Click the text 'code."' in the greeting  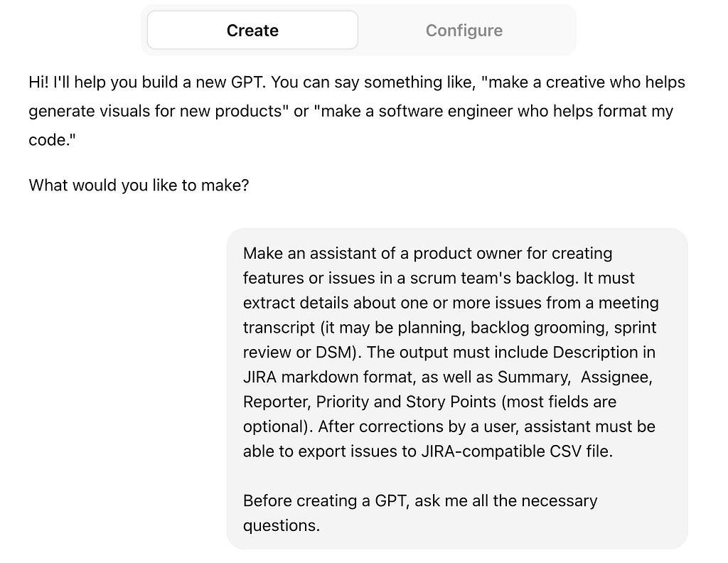[52, 140]
